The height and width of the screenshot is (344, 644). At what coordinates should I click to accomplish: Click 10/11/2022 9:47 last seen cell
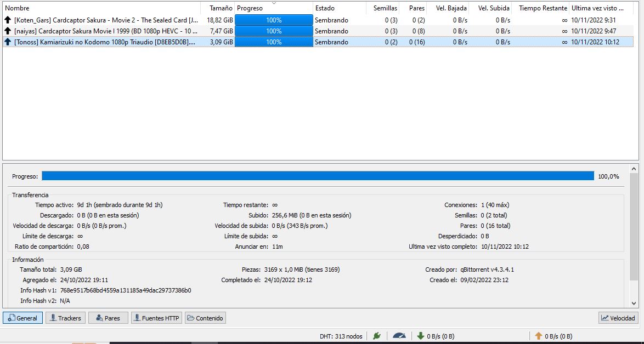[x=594, y=31]
